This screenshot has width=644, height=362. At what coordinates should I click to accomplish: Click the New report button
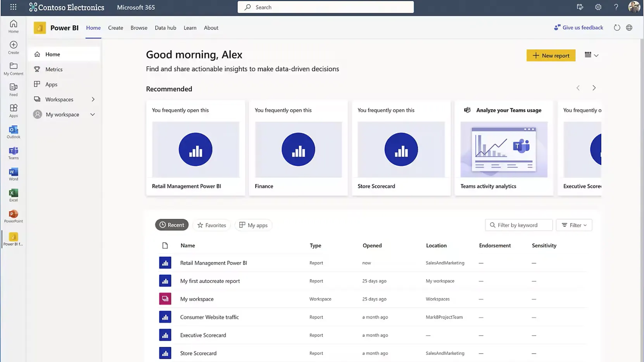[551, 55]
